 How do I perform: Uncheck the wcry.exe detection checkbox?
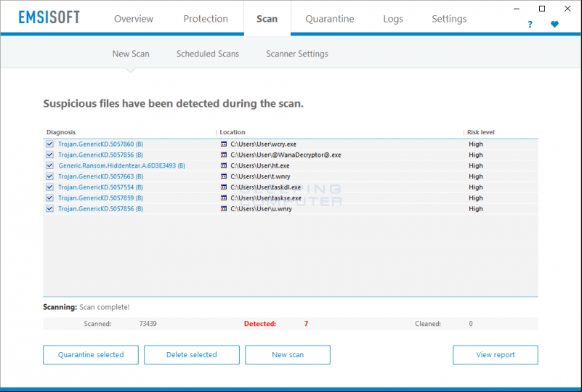[49, 144]
